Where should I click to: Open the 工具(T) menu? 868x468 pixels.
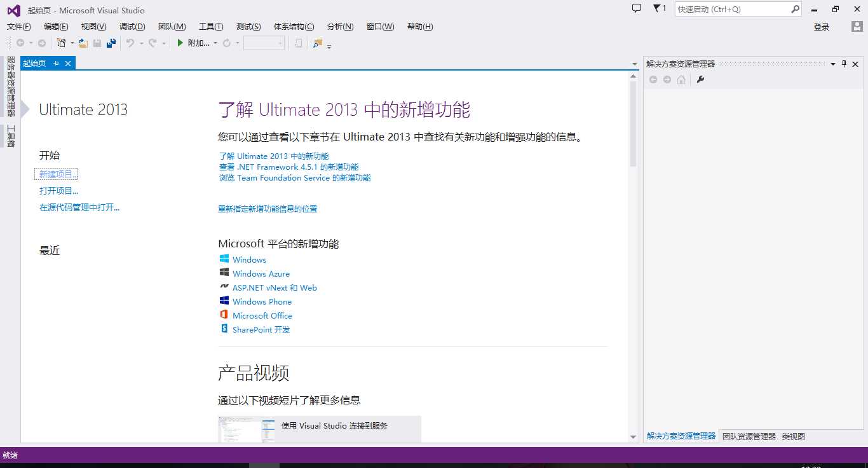point(211,26)
